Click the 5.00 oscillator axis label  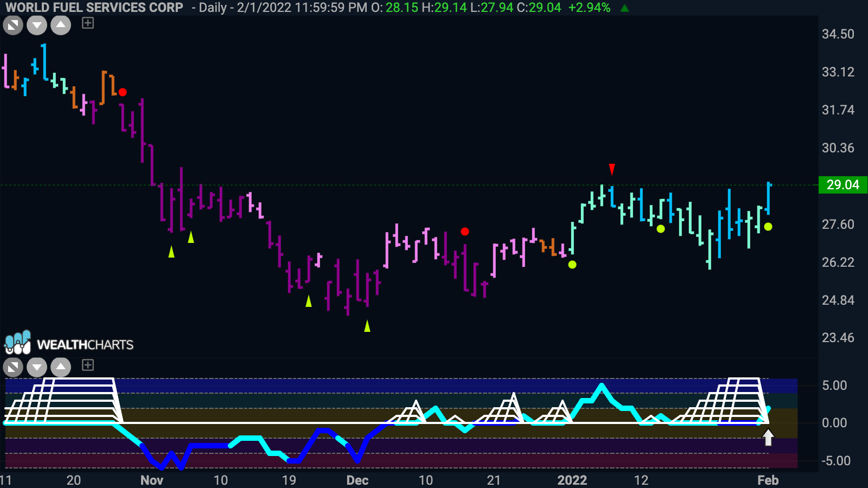(834, 386)
